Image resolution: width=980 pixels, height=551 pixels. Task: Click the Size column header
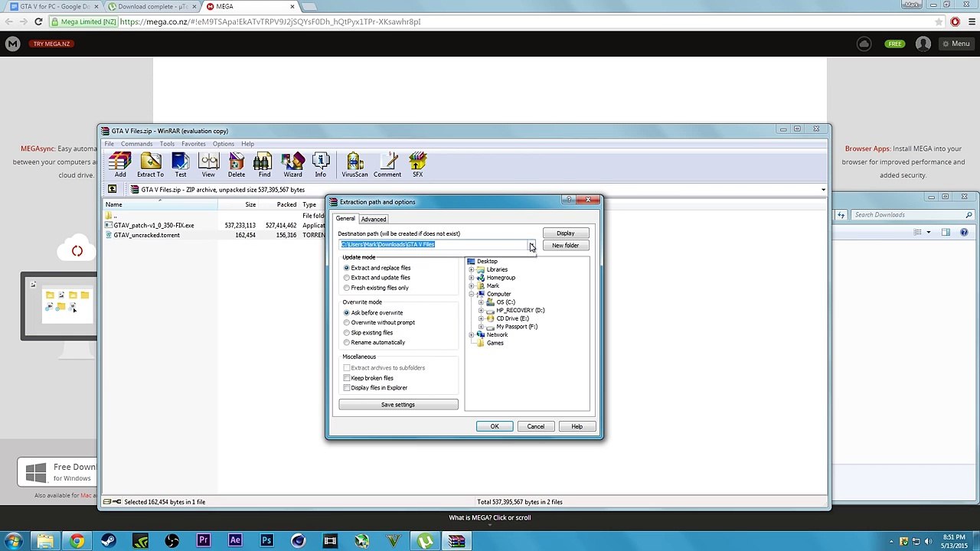[238, 204]
